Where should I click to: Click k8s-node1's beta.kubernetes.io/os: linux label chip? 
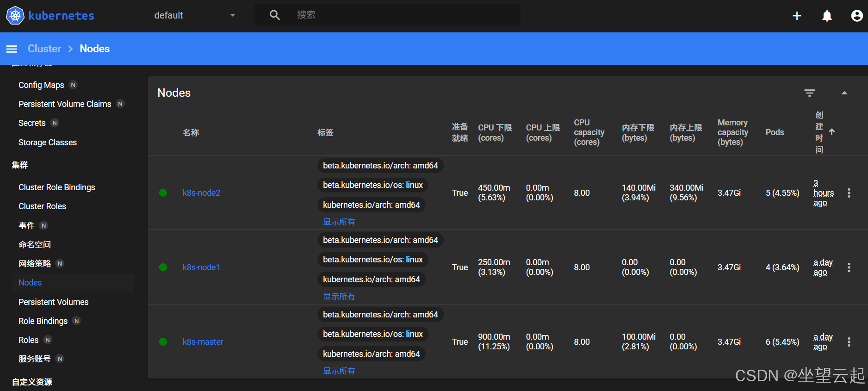(x=373, y=260)
